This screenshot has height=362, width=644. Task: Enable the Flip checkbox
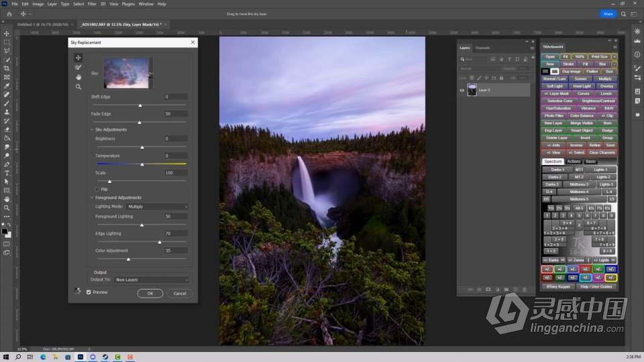tap(97, 189)
